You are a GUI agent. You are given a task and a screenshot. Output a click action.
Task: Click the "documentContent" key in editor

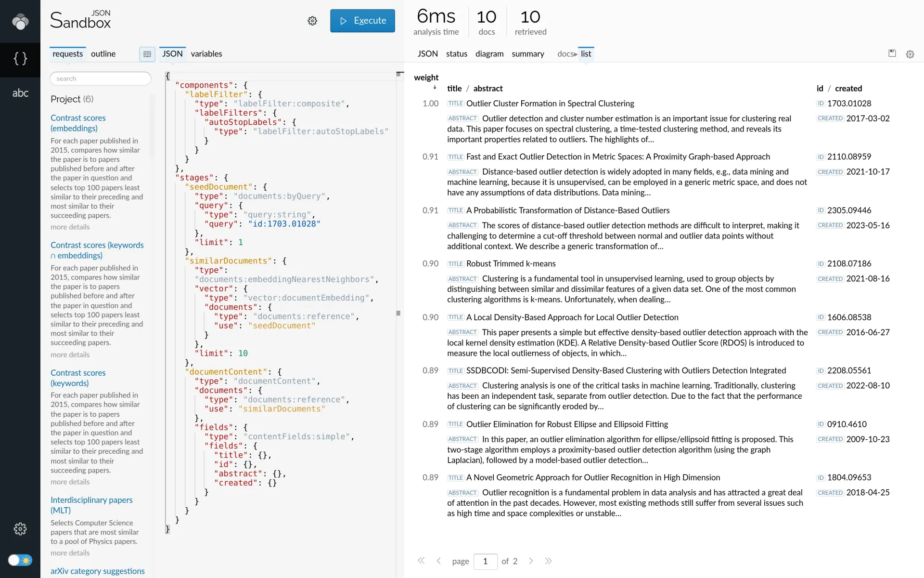pos(226,372)
